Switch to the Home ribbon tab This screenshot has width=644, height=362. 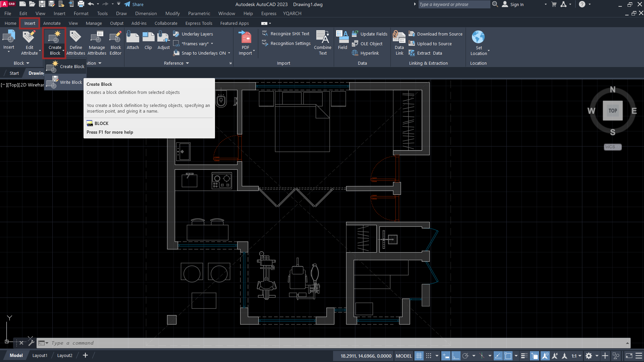pyautogui.click(x=10, y=23)
